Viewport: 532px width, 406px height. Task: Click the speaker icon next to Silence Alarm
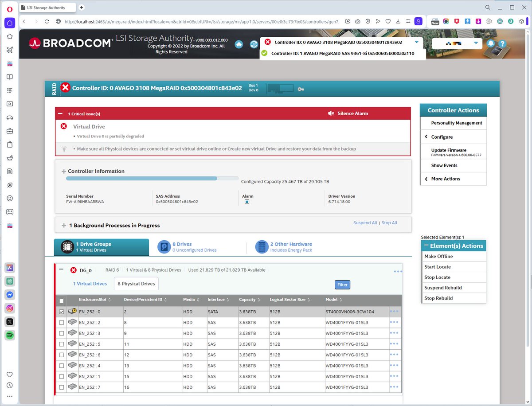pos(331,113)
